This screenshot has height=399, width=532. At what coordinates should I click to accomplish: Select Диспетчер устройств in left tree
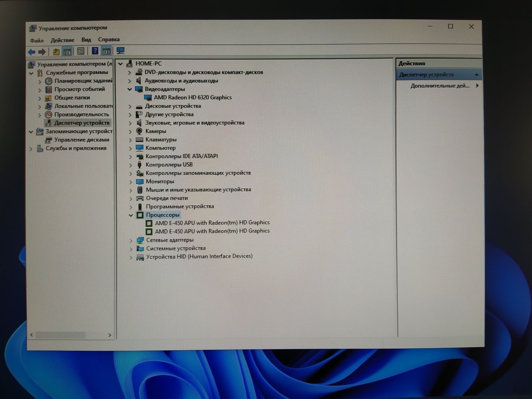click(x=82, y=123)
